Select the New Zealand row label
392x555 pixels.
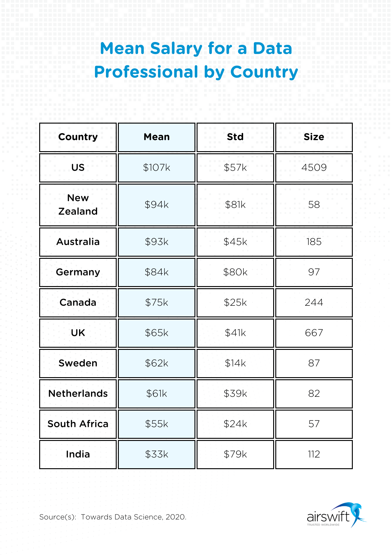coord(78,205)
